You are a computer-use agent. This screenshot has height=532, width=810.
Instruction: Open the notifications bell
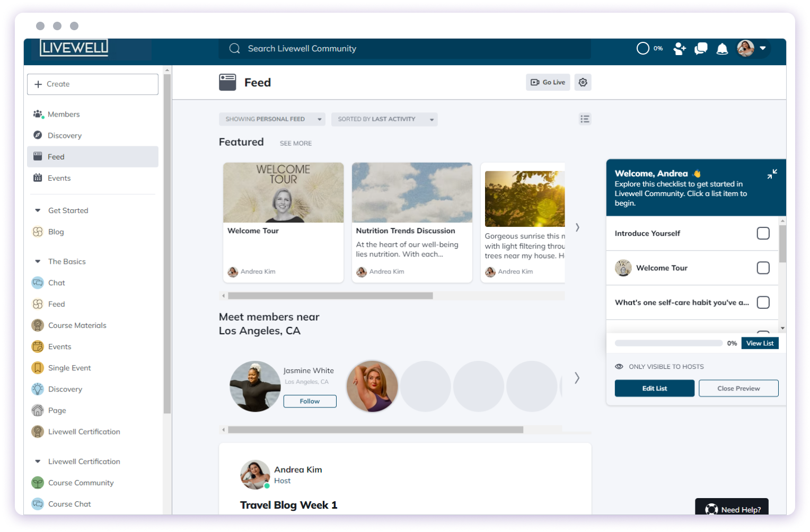[722, 49]
